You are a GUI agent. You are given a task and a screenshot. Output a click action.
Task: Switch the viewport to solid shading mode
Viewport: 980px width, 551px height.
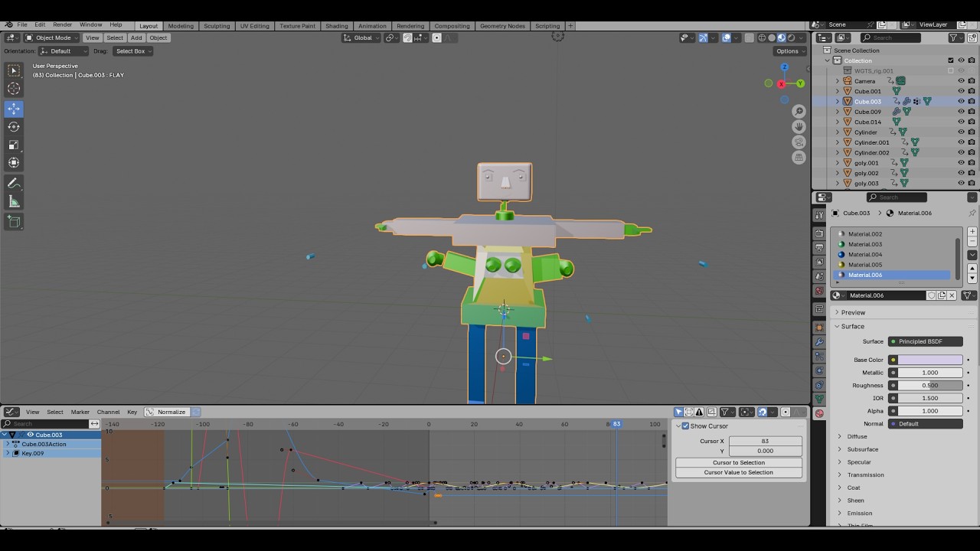tap(771, 37)
